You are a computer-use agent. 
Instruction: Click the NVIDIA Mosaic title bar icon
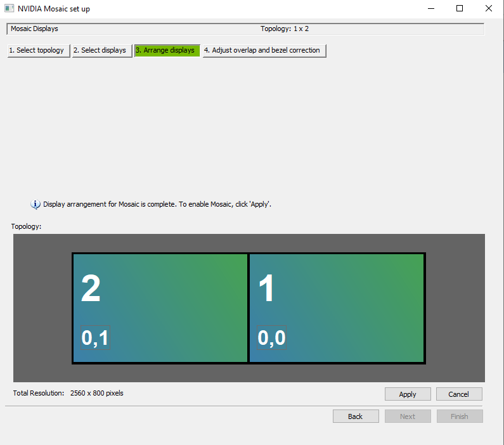[x=10, y=9]
